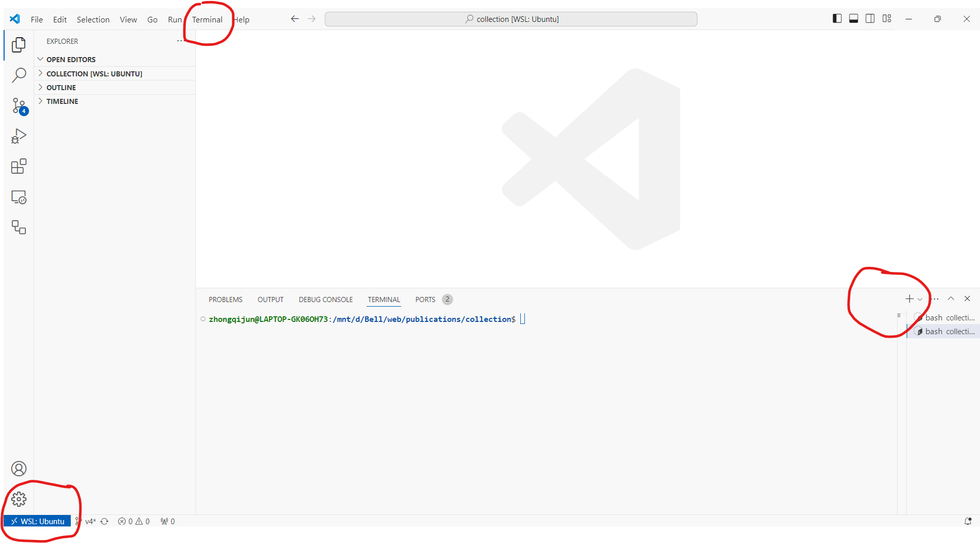Open Source Control with 4 changes
Screen dimensions: 980x543
pyautogui.click(x=19, y=106)
